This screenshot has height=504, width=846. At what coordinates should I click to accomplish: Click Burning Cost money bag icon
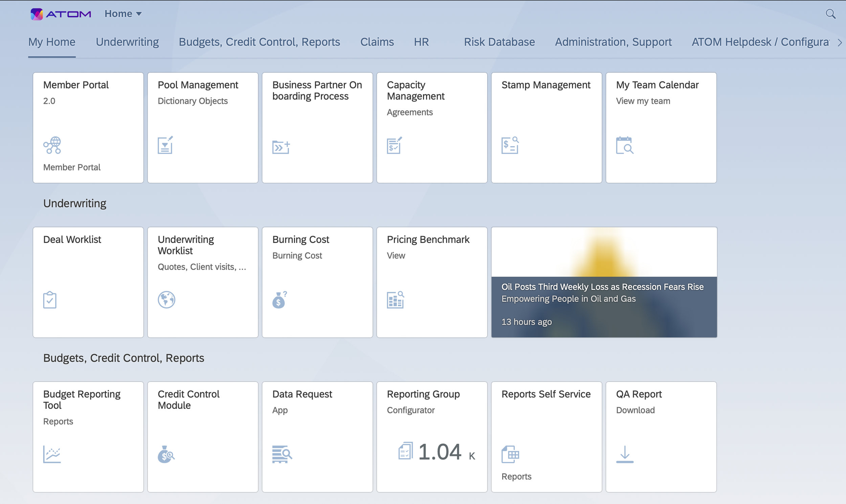279,300
